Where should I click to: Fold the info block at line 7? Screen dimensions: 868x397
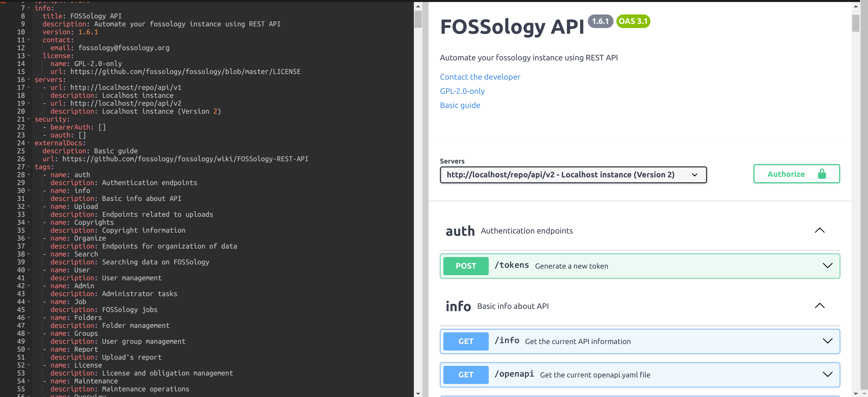pyautogui.click(x=29, y=8)
